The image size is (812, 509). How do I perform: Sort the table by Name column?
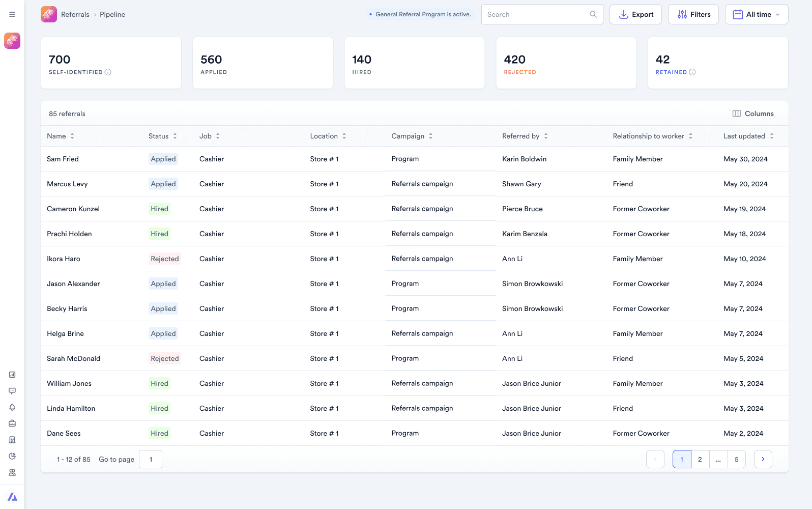tap(72, 136)
